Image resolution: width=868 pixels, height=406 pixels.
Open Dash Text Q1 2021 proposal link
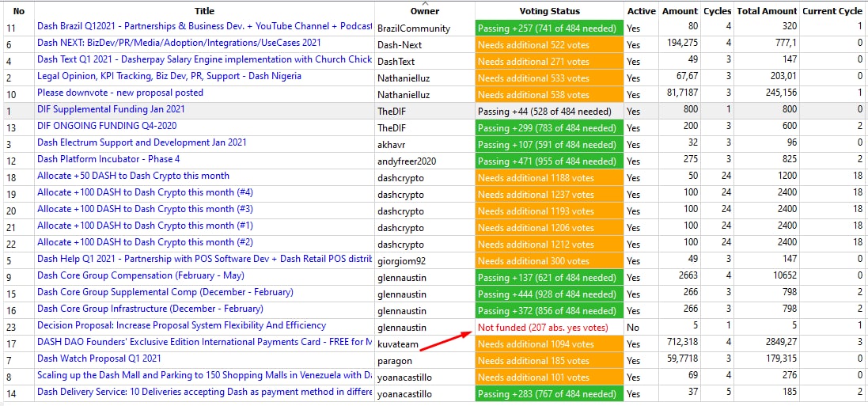click(204, 59)
